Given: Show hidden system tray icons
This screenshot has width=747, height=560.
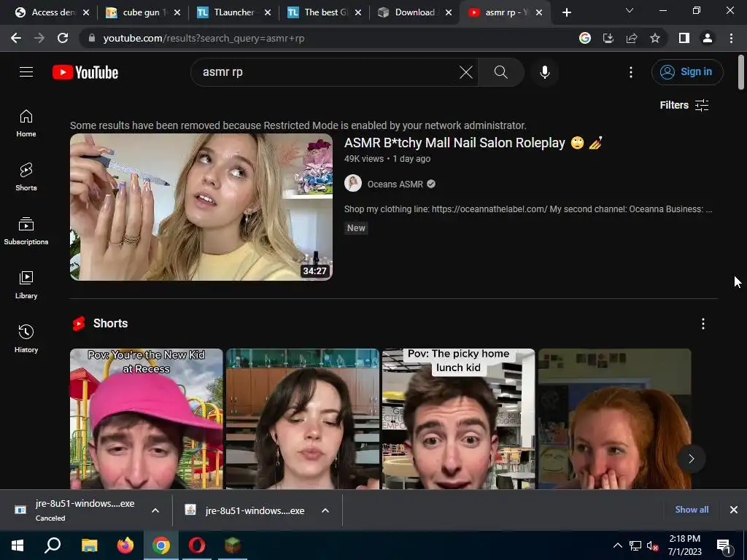Looking at the screenshot, I should [617, 545].
